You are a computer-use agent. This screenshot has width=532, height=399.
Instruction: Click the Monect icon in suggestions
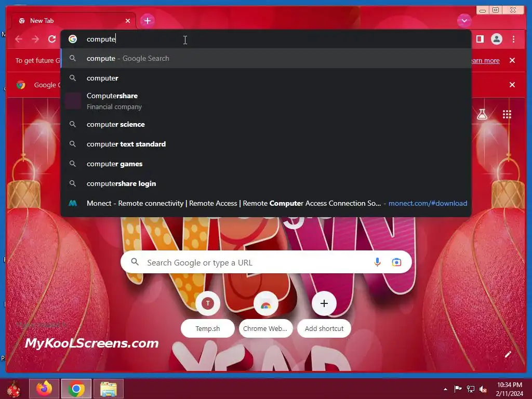(x=73, y=203)
